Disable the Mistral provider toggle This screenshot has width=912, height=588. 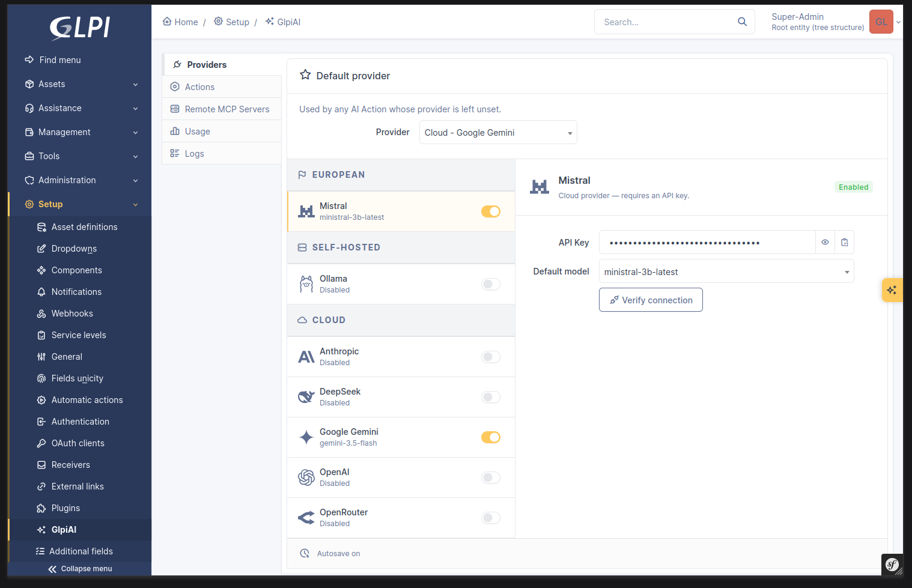491,211
